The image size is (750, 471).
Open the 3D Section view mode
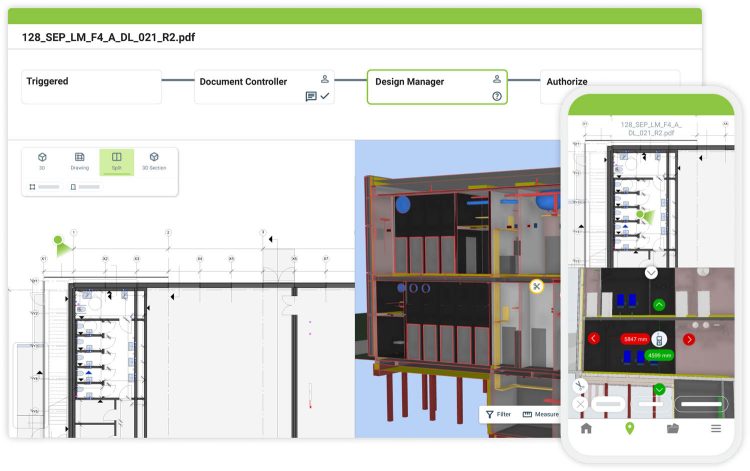pos(154,161)
